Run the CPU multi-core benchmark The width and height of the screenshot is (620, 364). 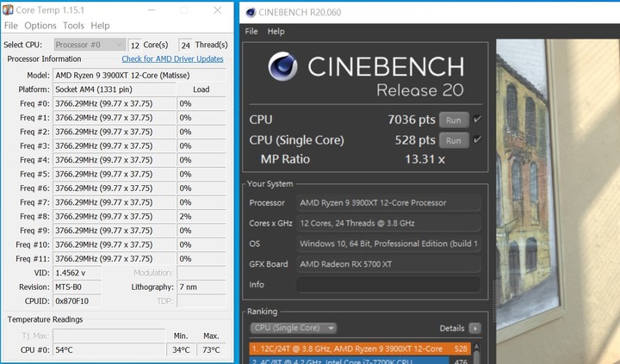tap(454, 120)
